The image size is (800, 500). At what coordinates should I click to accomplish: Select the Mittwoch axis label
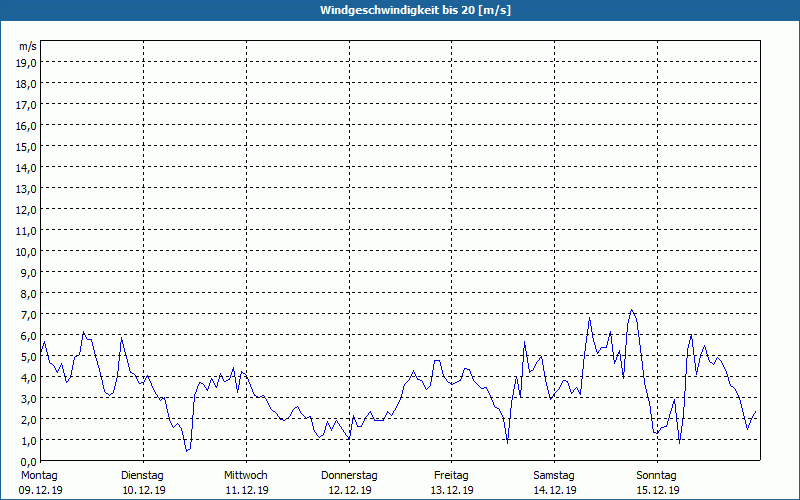(246, 475)
